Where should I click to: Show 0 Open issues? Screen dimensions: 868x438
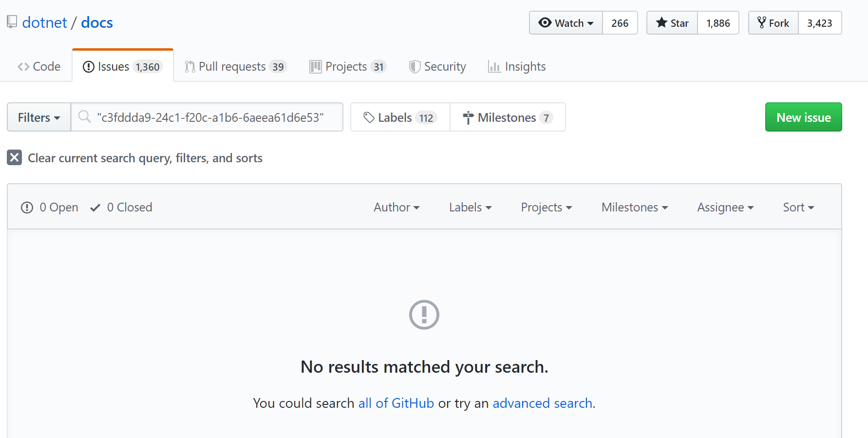[50, 207]
